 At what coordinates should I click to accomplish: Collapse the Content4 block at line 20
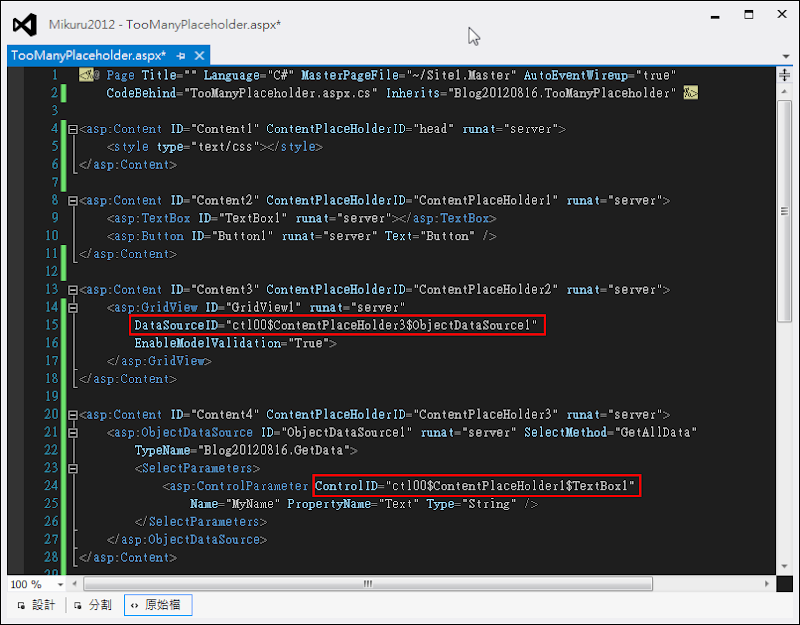[x=72, y=415]
